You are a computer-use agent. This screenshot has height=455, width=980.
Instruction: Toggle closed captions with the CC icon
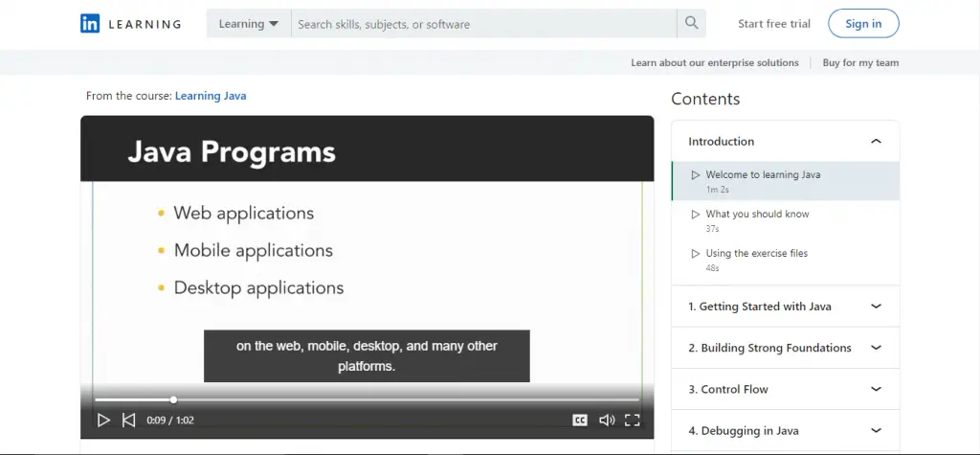pos(579,420)
